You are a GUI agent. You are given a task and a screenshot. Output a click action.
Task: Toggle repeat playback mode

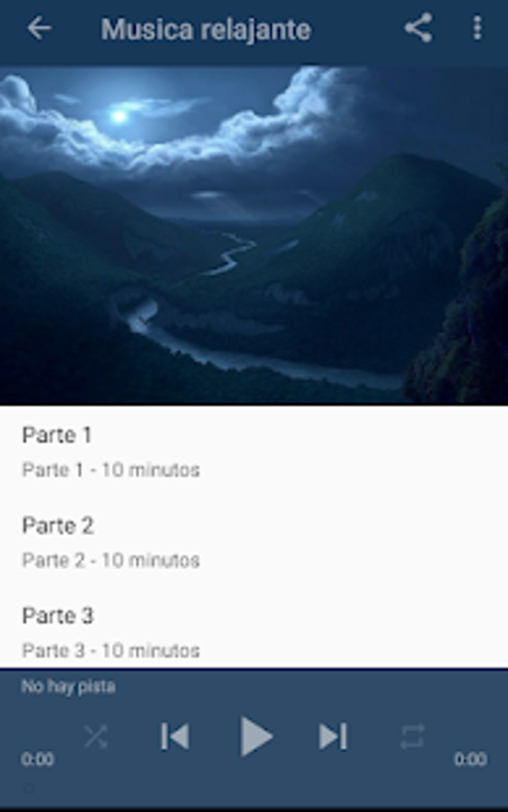pyautogui.click(x=412, y=736)
